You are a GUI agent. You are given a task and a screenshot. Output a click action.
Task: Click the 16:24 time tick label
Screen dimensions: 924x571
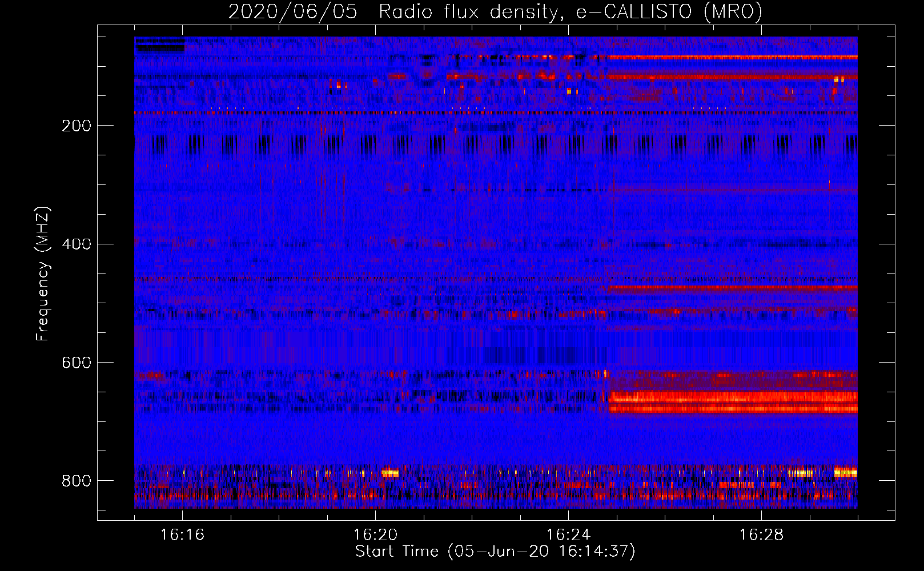pyautogui.click(x=568, y=534)
